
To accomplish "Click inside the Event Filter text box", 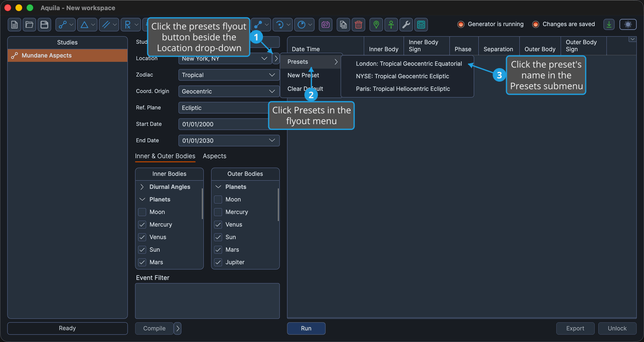I will click(x=207, y=301).
